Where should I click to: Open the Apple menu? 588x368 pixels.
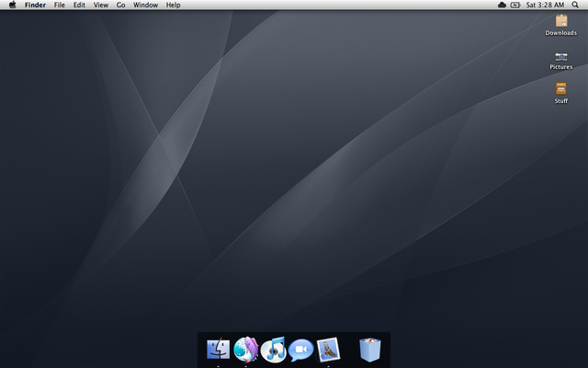12,5
